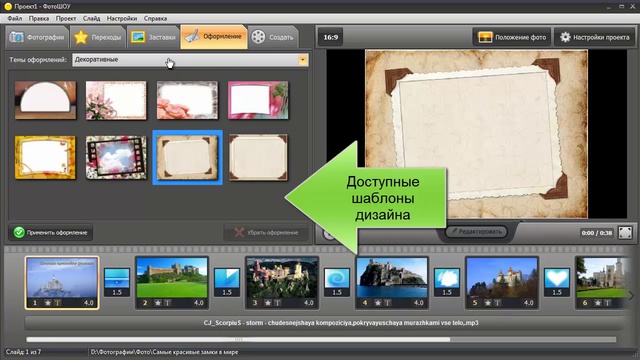This screenshot has height=360, width=640.
Task: Open the Справка menu
Action: click(x=155, y=18)
